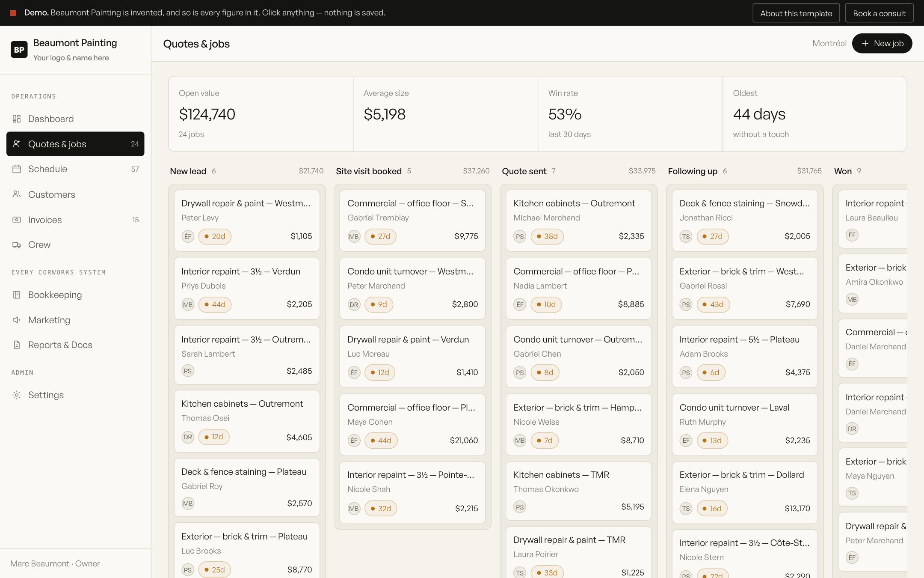Click Marc Beaumont · Owner profile
This screenshot has width=924, height=578.
55,563
